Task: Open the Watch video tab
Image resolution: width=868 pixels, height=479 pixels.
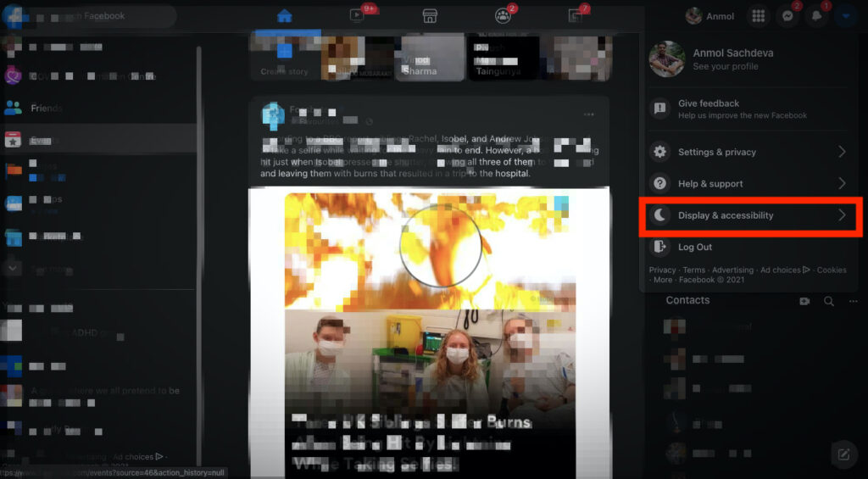Action: [x=357, y=16]
